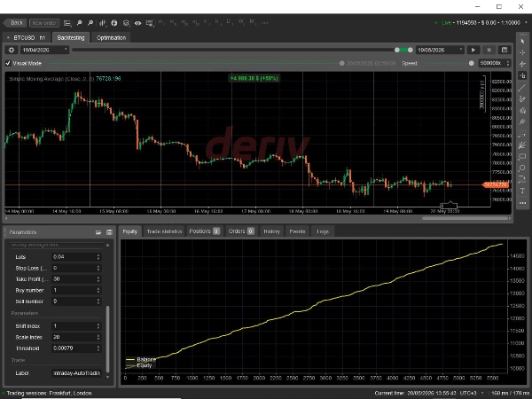The image size is (532, 399).
Task: Toggle the highlighted quick trade tool
Action: (x=522, y=75)
